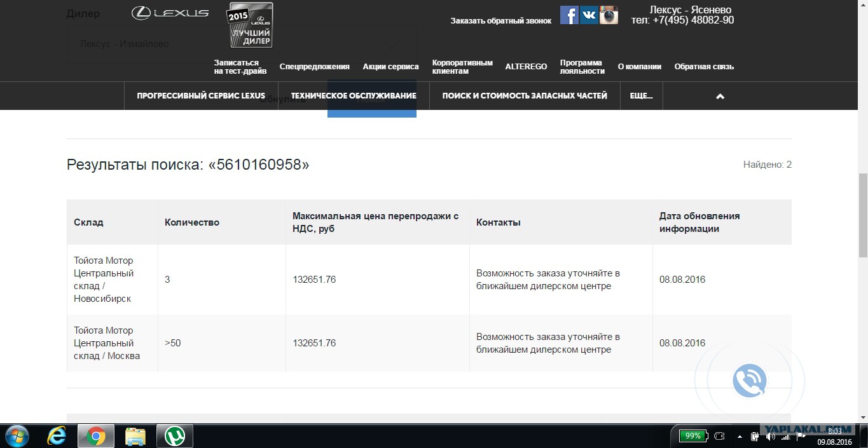Screen dimensions: 868x448
Task: Click the power plug icon beside the battery
Action: point(719,436)
